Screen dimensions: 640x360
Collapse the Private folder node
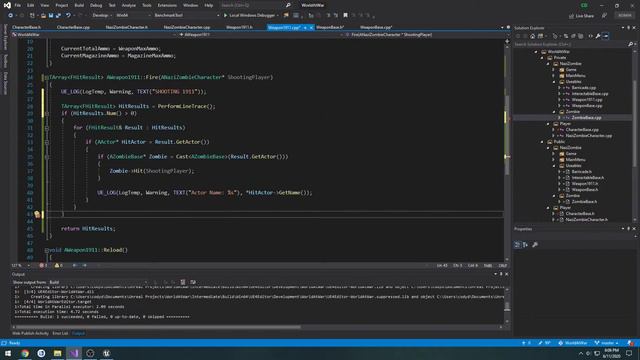coord(542,58)
